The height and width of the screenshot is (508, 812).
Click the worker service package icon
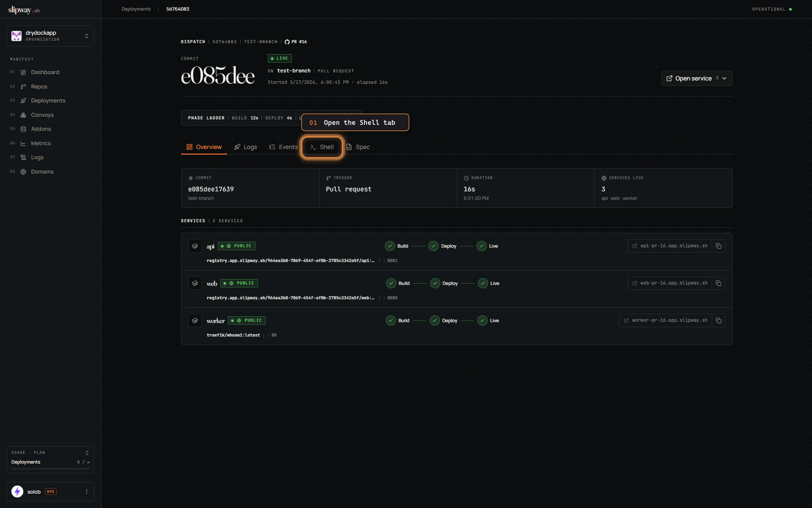(195, 320)
